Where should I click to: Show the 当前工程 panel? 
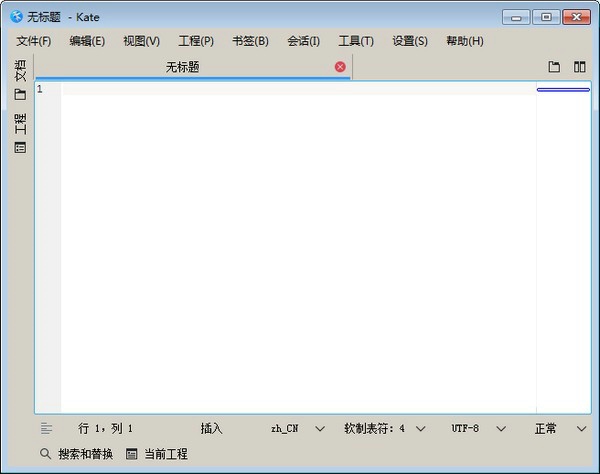click(157, 454)
